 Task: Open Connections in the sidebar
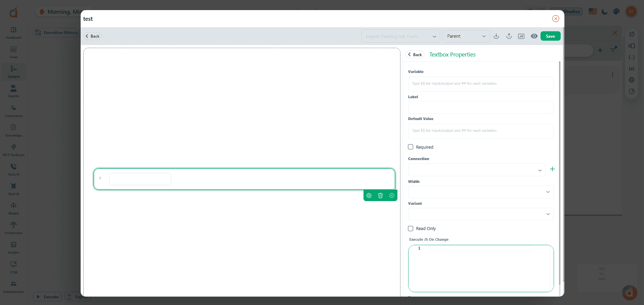(13, 111)
